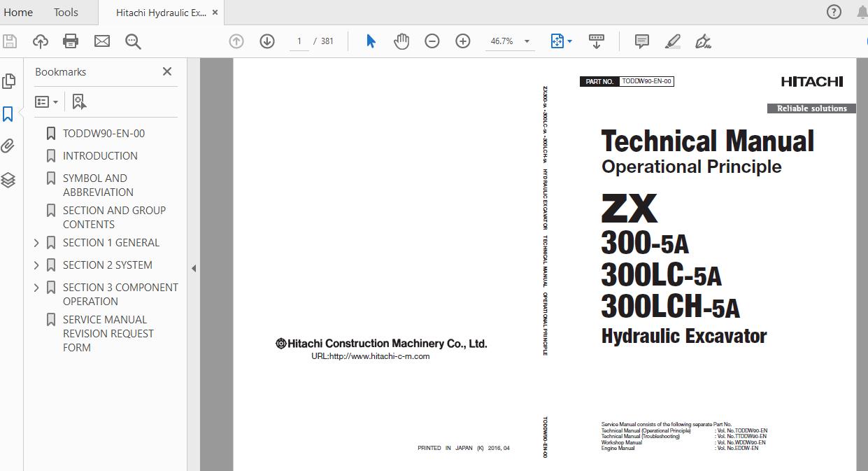Open the Help question mark
This screenshot has height=471, width=868.
point(834,12)
